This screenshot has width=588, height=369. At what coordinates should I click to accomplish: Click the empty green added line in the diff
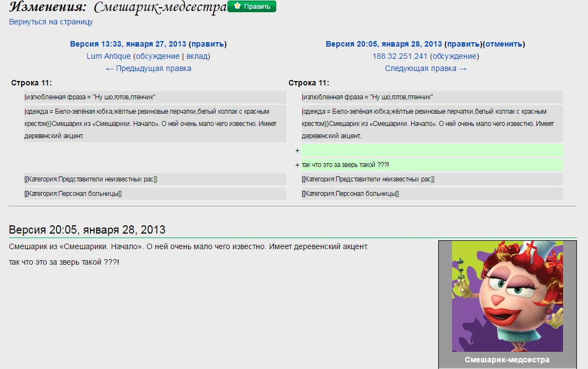pyautogui.click(x=432, y=151)
